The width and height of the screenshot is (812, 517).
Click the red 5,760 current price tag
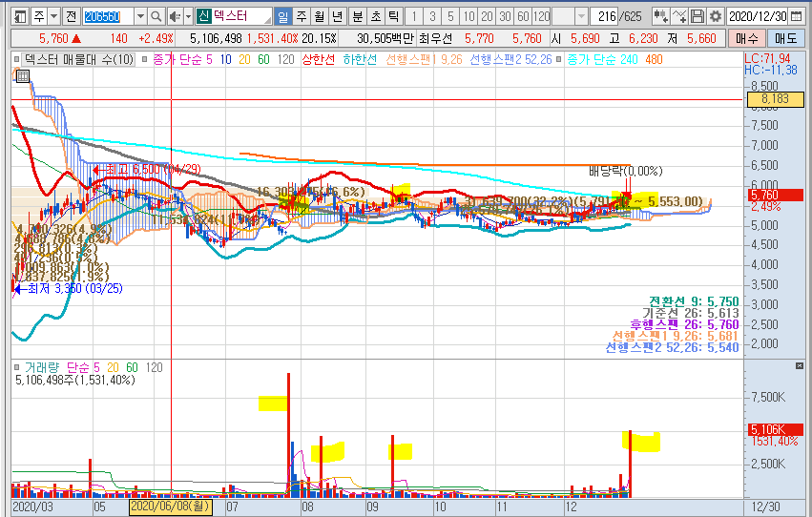click(x=775, y=196)
